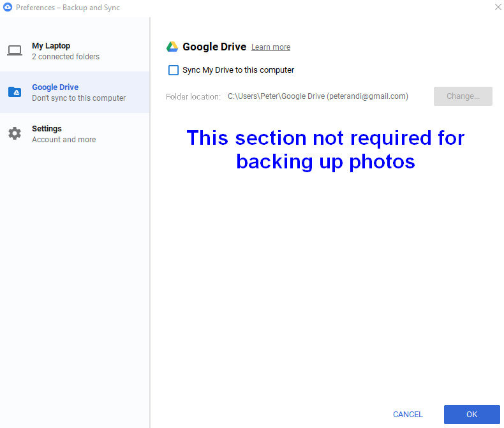Click the 'Google Drive' heading text
This screenshot has height=428, width=504.
click(214, 47)
